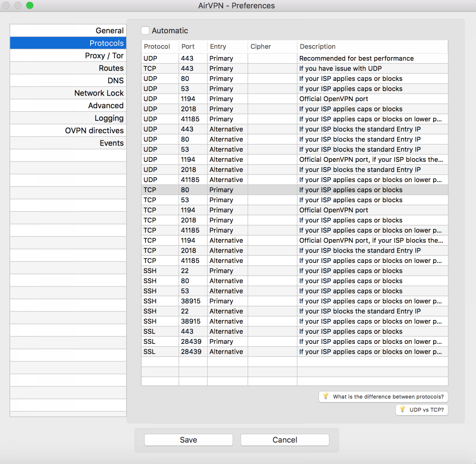Select the 'If you have issue with UDP' row
This screenshot has height=464, width=476.
tap(295, 69)
